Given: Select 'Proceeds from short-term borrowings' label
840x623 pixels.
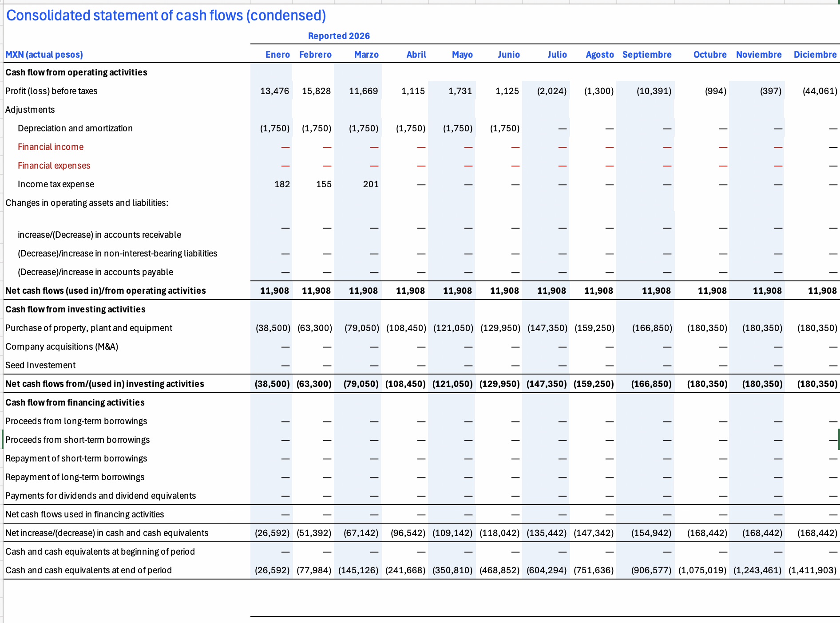Looking at the screenshot, I should [78, 440].
